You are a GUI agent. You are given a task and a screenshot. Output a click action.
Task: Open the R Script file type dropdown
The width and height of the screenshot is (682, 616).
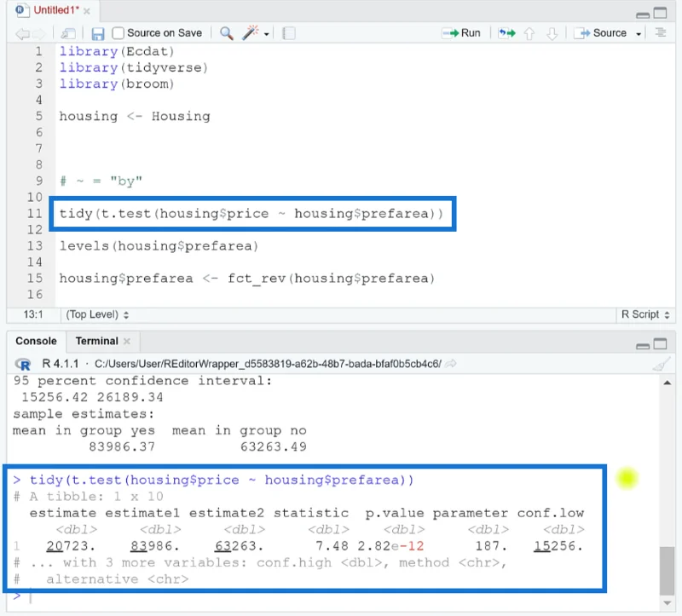[x=645, y=314]
